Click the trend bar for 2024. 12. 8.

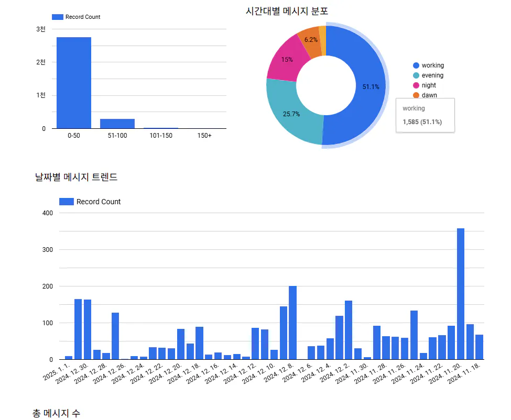click(292, 323)
